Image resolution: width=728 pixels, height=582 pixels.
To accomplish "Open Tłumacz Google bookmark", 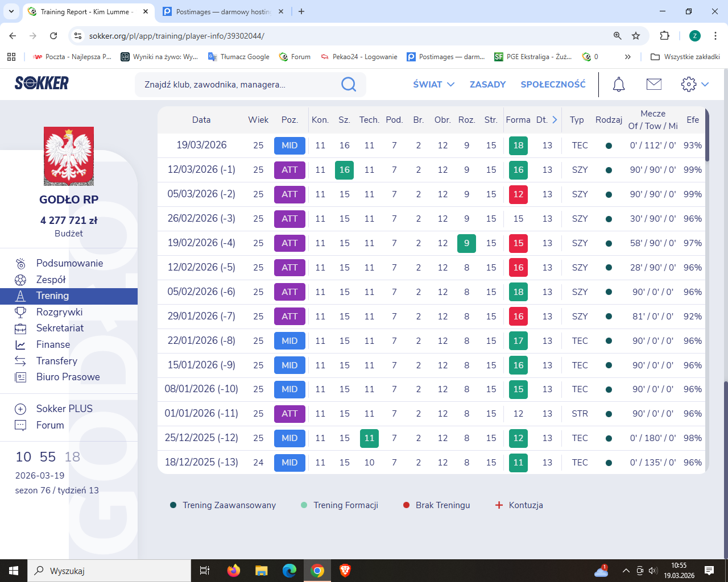I will point(239,57).
